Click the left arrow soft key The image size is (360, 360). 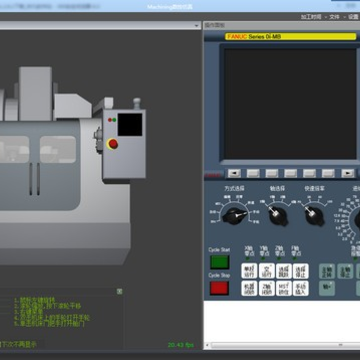[234, 173]
